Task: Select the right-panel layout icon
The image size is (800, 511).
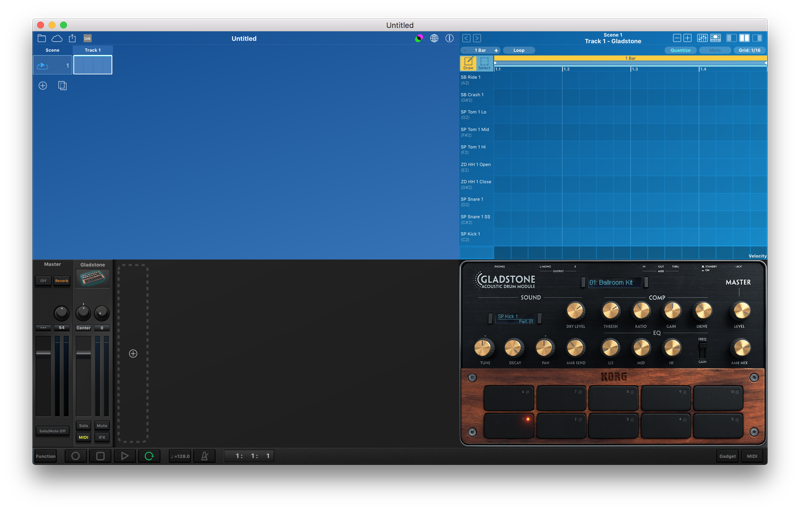Action: click(x=757, y=38)
